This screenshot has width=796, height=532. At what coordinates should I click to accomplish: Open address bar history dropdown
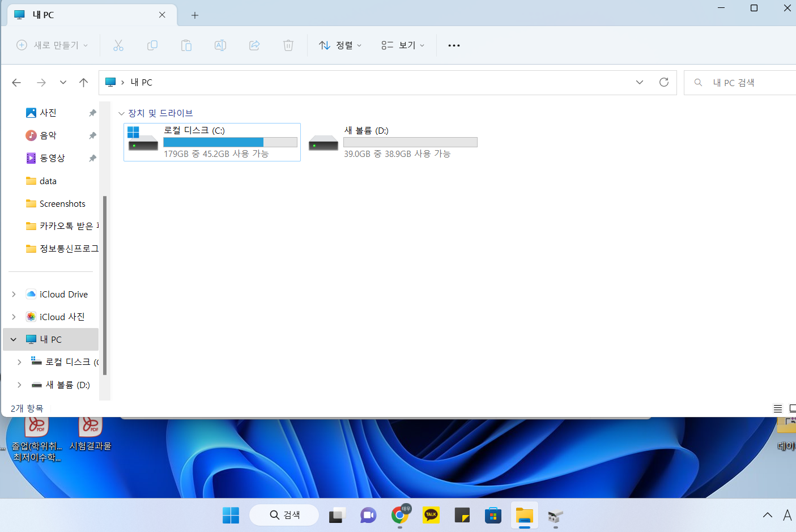[640, 82]
